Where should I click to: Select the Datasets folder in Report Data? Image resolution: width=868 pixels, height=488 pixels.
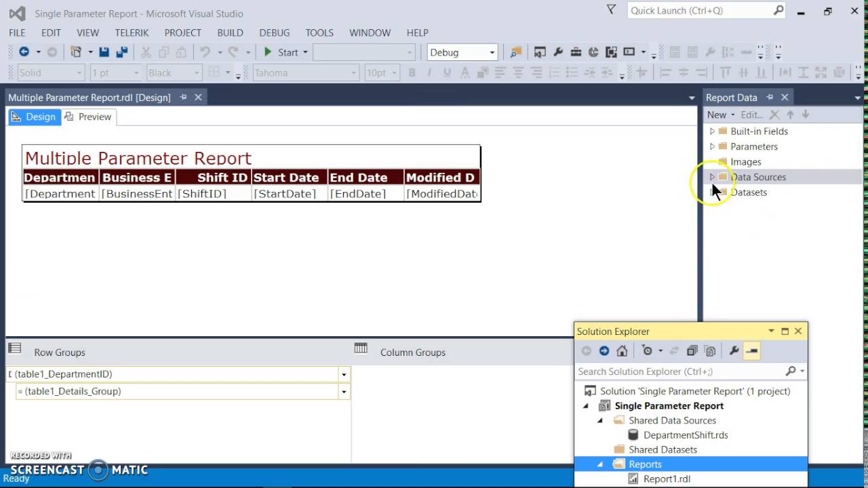749,192
